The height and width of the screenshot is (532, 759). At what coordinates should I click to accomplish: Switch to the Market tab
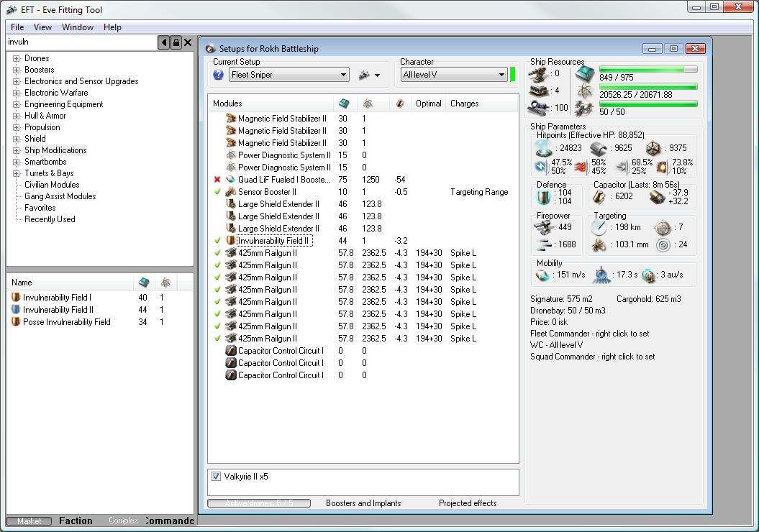pos(29,521)
